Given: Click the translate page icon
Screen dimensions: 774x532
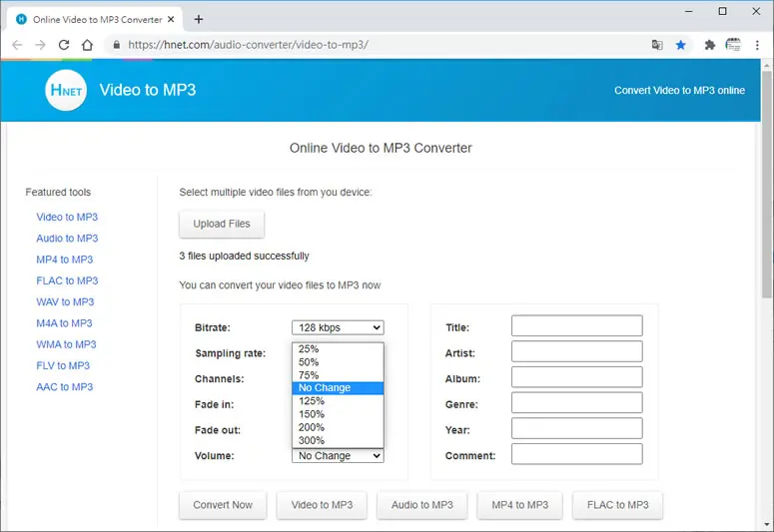Looking at the screenshot, I should pos(657,45).
